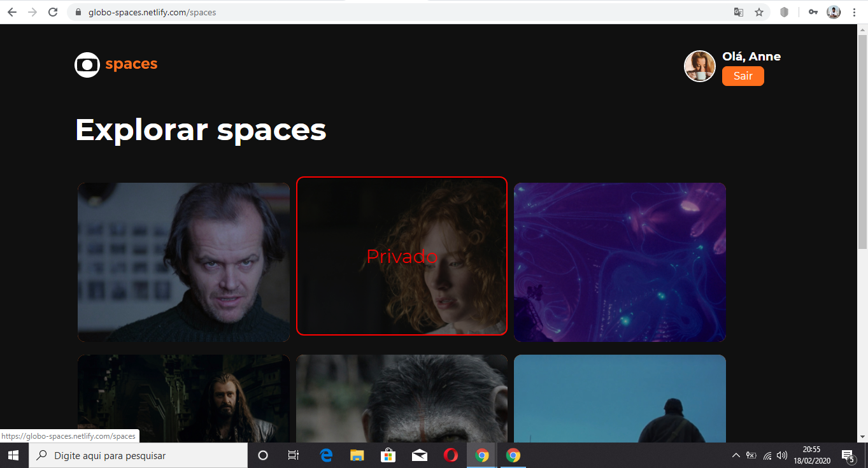Show hidden tray icons chevron

tap(736, 455)
